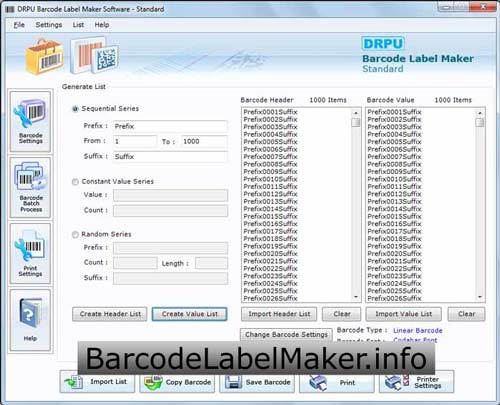Open Print Settings in sidebar

click(30, 254)
